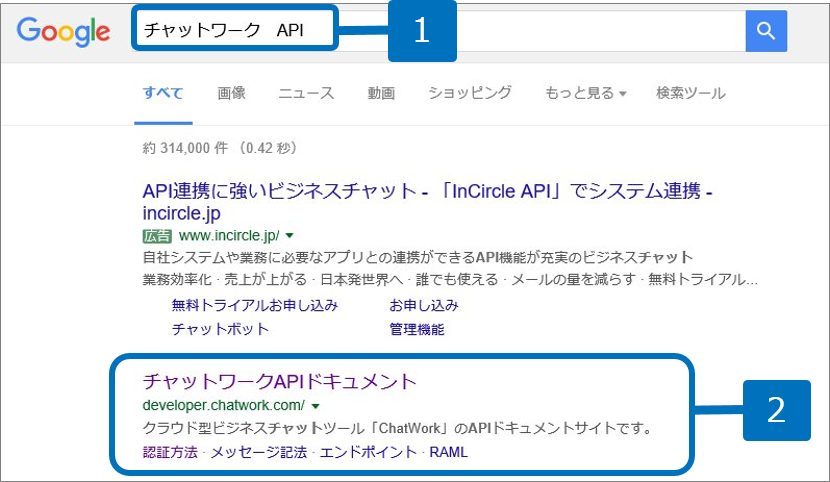Click the Google logo
This screenshot has width=830, height=482.
[x=64, y=32]
